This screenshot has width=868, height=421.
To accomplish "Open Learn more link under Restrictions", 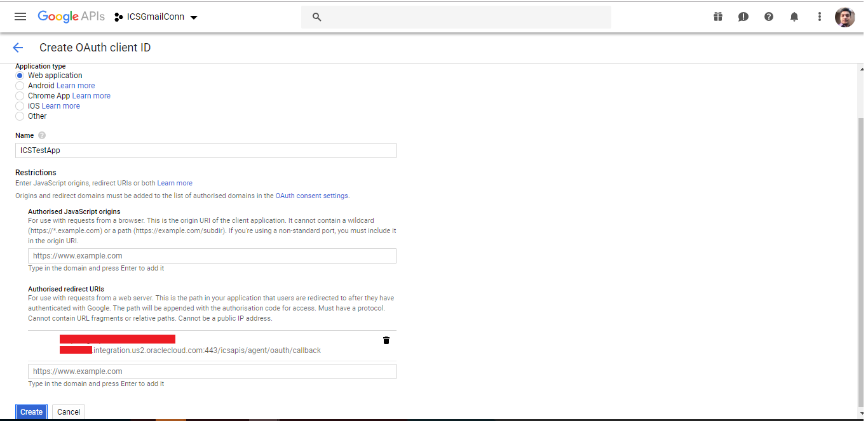I will click(175, 183).
